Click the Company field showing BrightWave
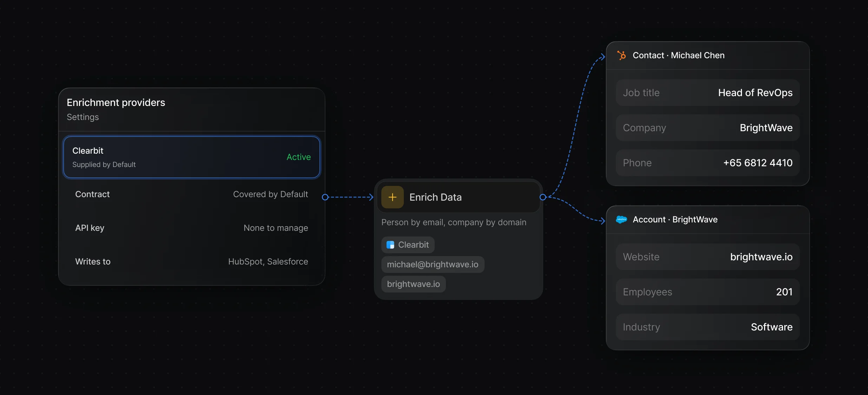The height and width of the screenshot is (395, 868). (x=708, y=128)
